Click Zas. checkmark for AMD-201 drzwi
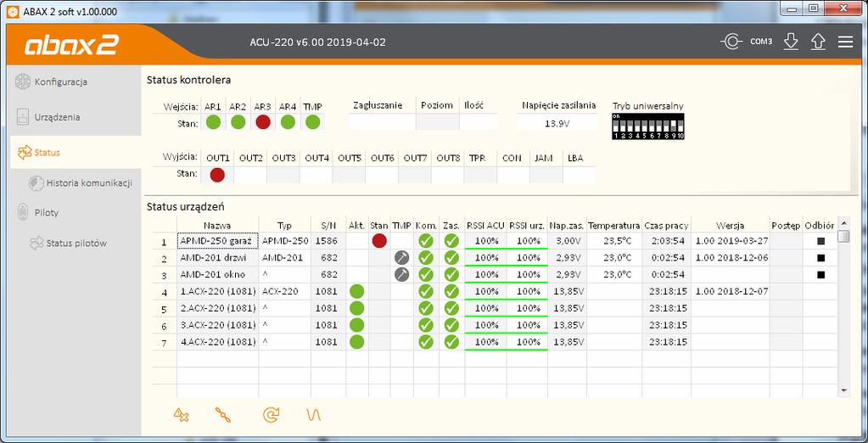 (x=451, y=257)
